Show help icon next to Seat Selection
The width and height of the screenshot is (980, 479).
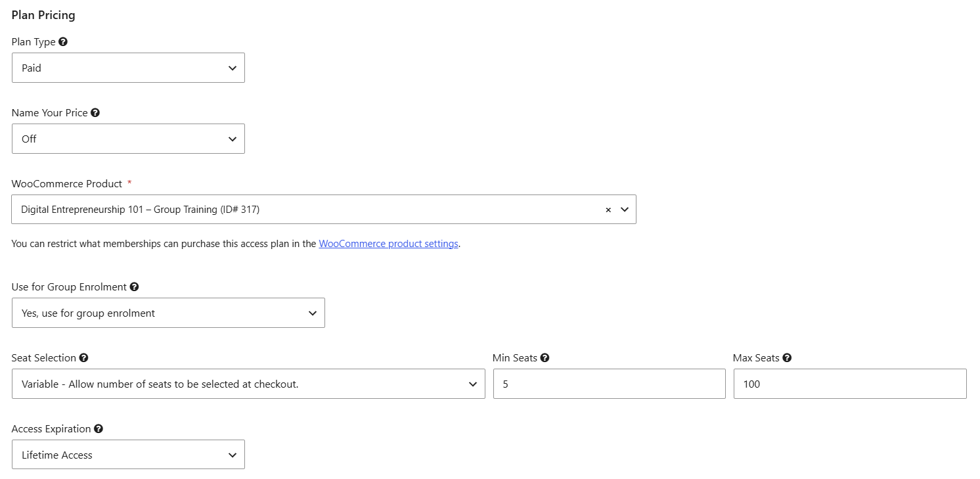(83, 358)
